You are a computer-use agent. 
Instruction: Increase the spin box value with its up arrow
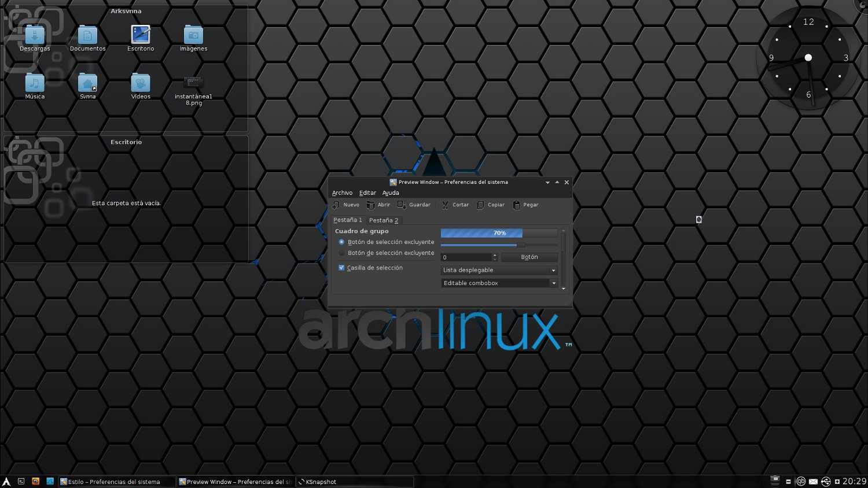tap(494, 255)
